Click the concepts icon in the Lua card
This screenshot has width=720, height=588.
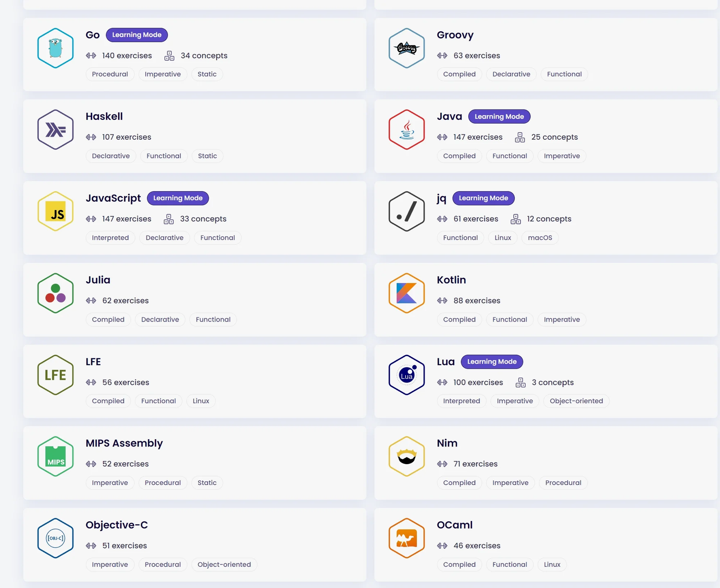point(521,382)
